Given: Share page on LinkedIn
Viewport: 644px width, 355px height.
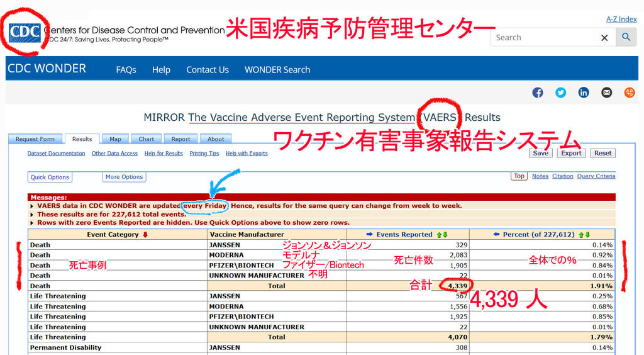Looking at the screenshot, I should [584, 93].
